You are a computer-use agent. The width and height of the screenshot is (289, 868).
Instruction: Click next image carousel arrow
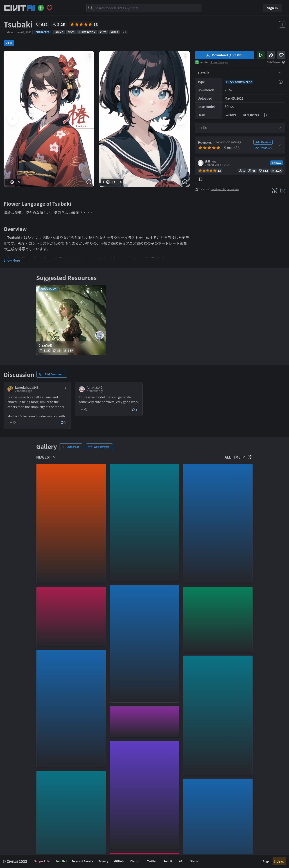[x=181, y=119]
